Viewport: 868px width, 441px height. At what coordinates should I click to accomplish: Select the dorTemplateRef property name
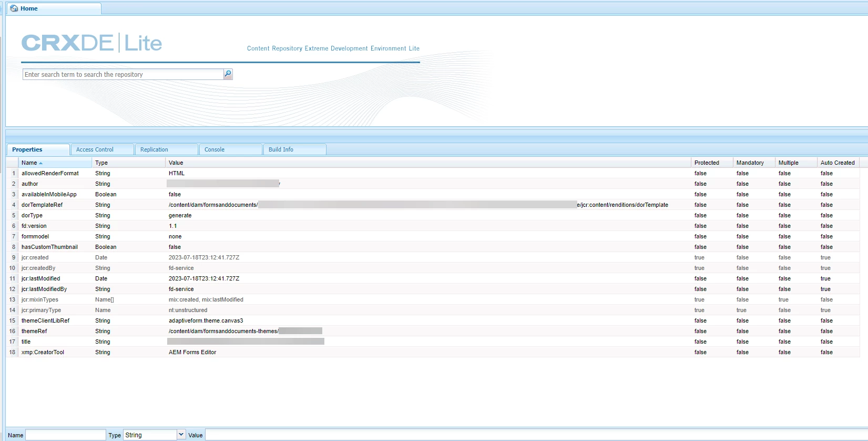(42, 205)
